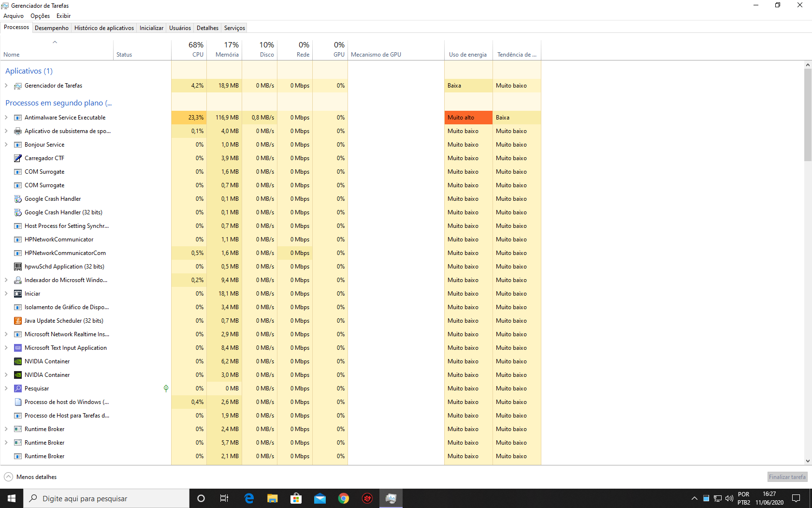
Task: Show hidden tray icons chevron
Action: [x=695, y=498]
